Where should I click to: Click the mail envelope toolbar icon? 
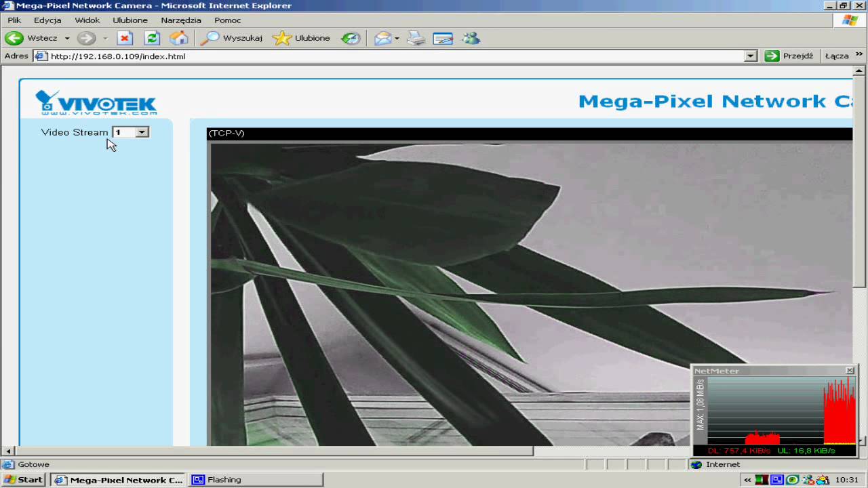(x=383, y=38)
